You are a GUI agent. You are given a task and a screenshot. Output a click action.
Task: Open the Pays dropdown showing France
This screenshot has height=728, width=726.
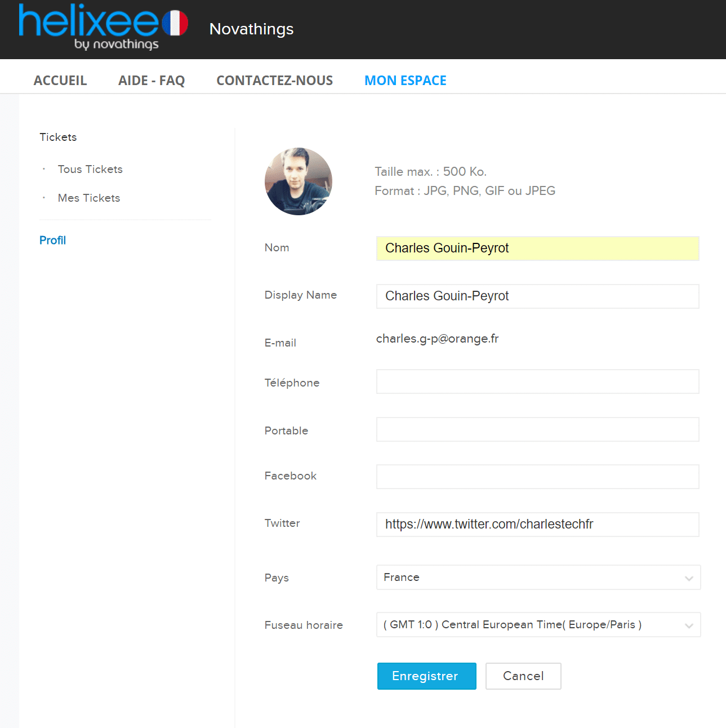538,578
